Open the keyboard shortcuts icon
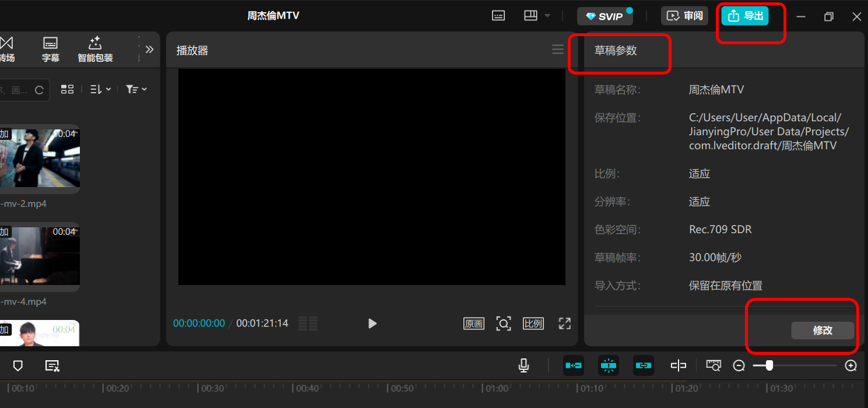This screenshot has height=408, width=868. click(498, 16)
